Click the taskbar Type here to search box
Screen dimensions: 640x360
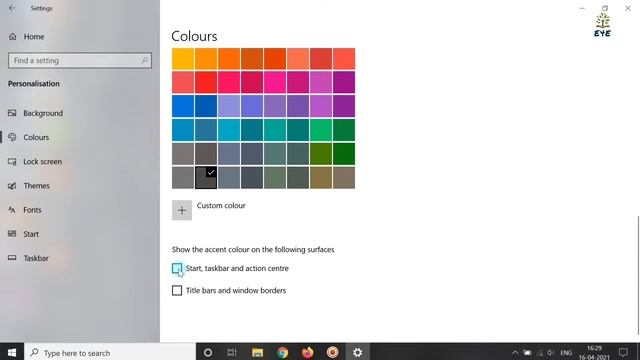(110, 352)
